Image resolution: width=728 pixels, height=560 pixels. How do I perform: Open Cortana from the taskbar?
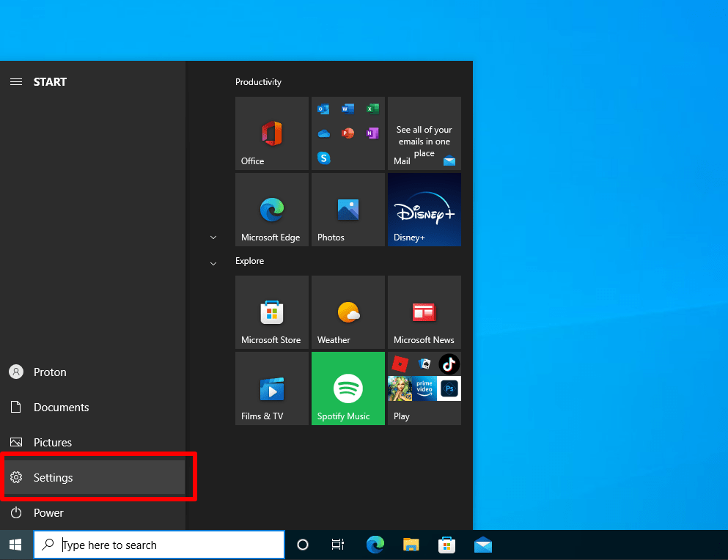303,545
